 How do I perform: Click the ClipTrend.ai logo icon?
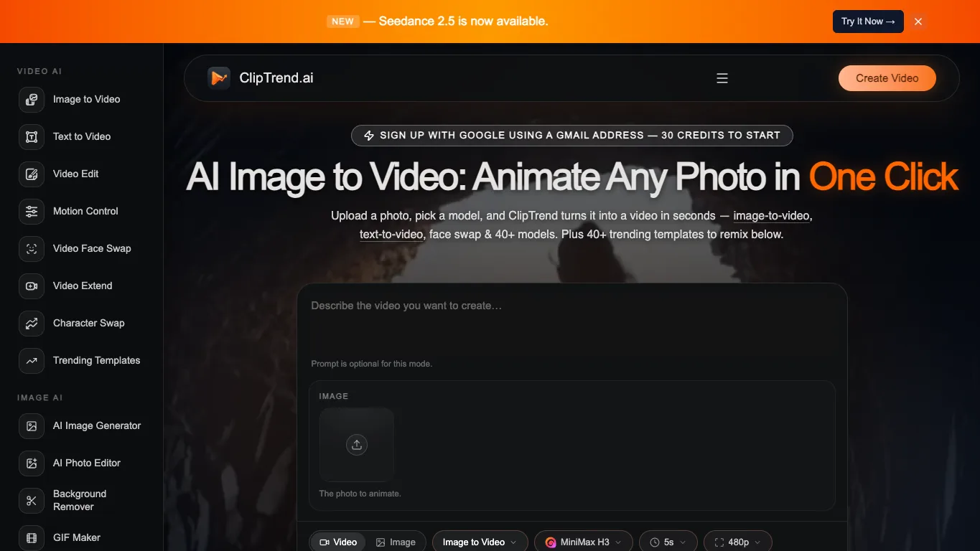pyautogui.click(x=219, y=78)
